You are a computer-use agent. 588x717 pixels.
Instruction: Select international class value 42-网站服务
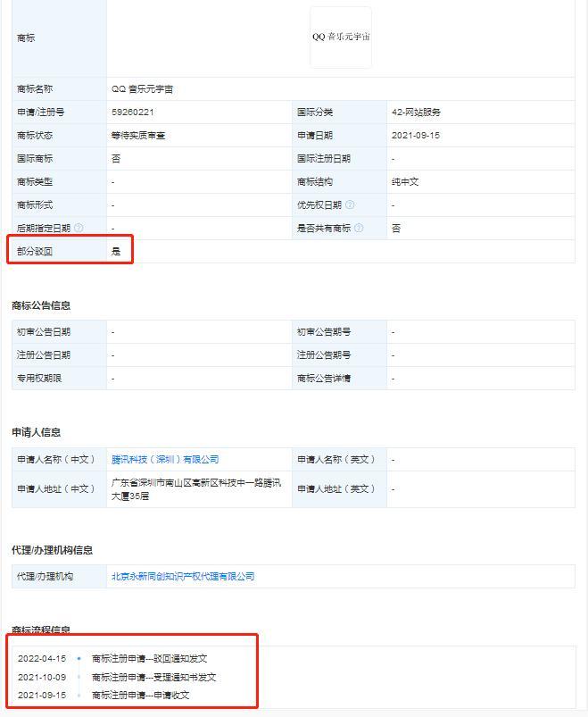(416, 112)
